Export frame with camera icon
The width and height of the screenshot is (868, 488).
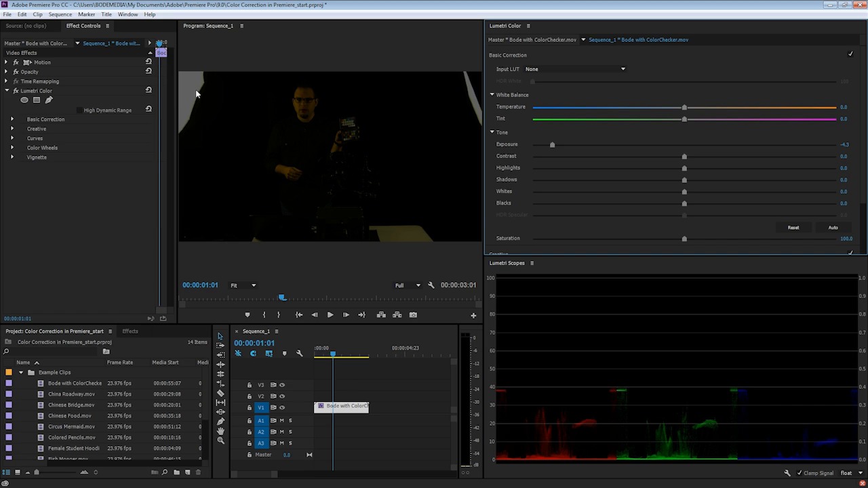click(x=413, y=314)
